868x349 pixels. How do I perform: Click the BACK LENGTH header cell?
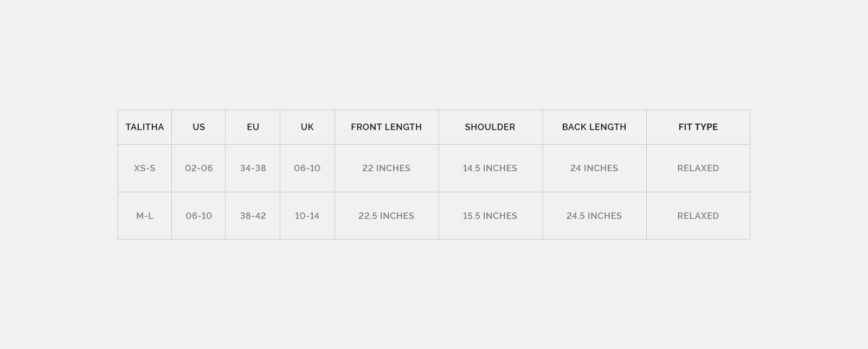[x=594, y=127]
